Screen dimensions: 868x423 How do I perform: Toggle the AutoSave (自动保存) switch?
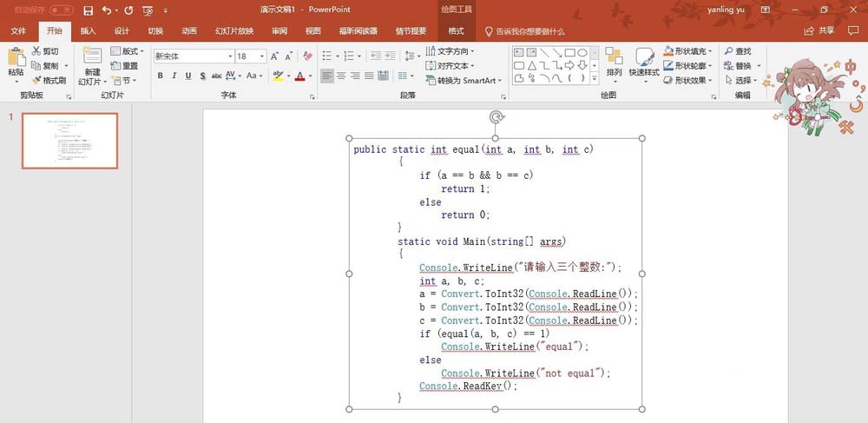click(x=61, y=10)
